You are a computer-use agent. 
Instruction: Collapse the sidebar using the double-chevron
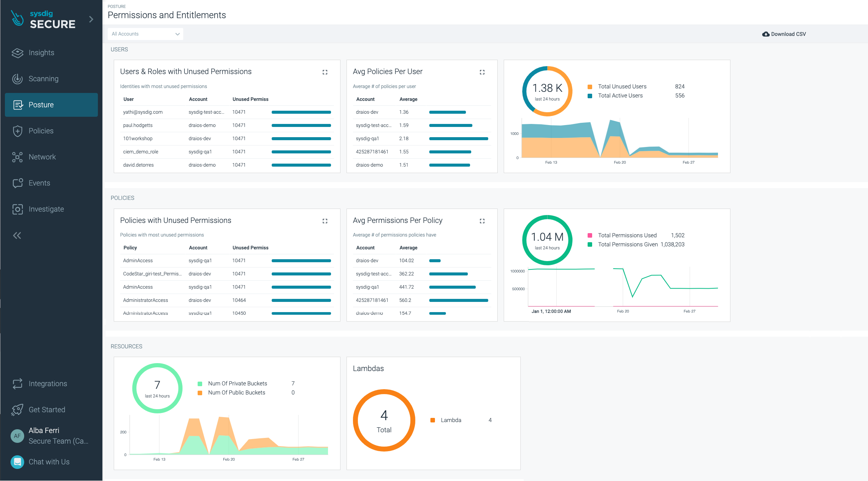pos(17,235)
